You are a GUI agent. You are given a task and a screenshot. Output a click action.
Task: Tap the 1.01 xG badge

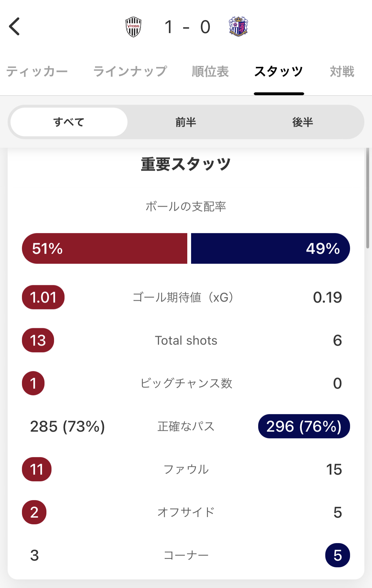(x=43, y=297)
